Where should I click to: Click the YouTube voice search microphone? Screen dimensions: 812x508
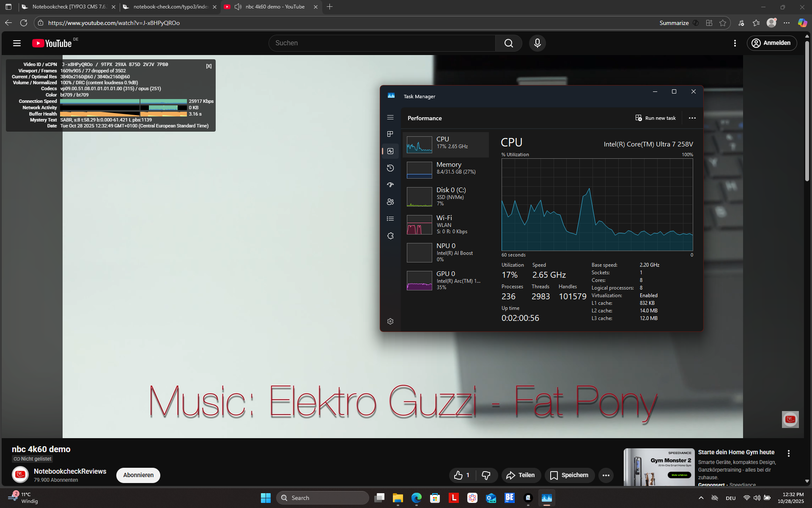[x=537, y=43]
